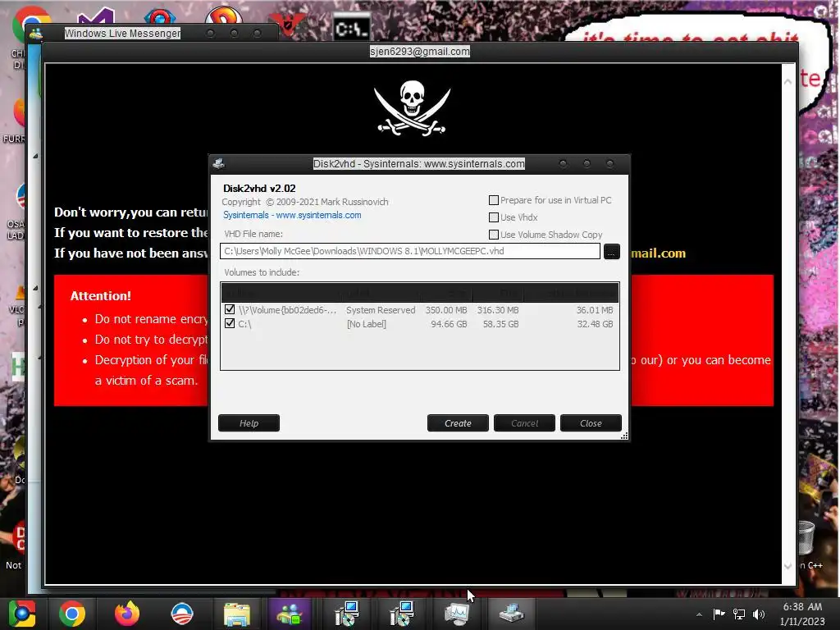840x630 pixels.
Task: Enable Prepare for use in Virtual PC
Action: [x=494, y=200]
